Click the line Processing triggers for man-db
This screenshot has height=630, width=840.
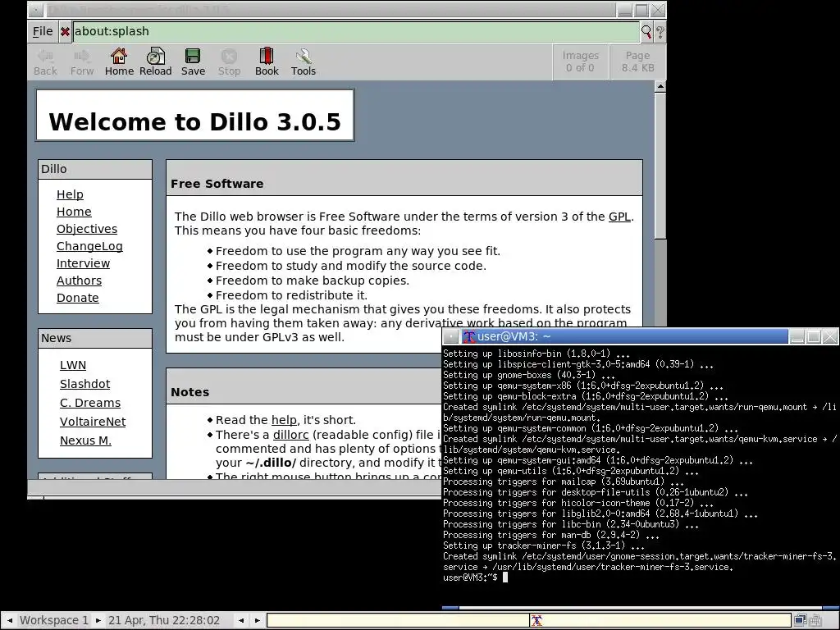550,535
